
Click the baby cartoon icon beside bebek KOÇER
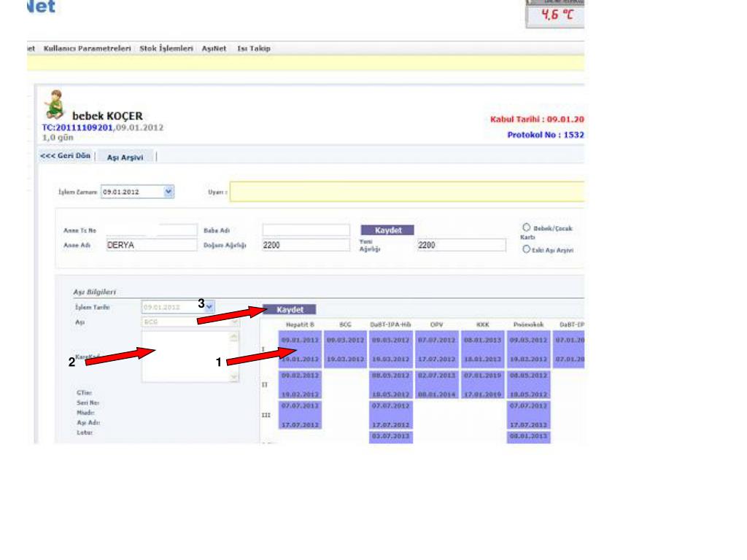pos(54,104)
